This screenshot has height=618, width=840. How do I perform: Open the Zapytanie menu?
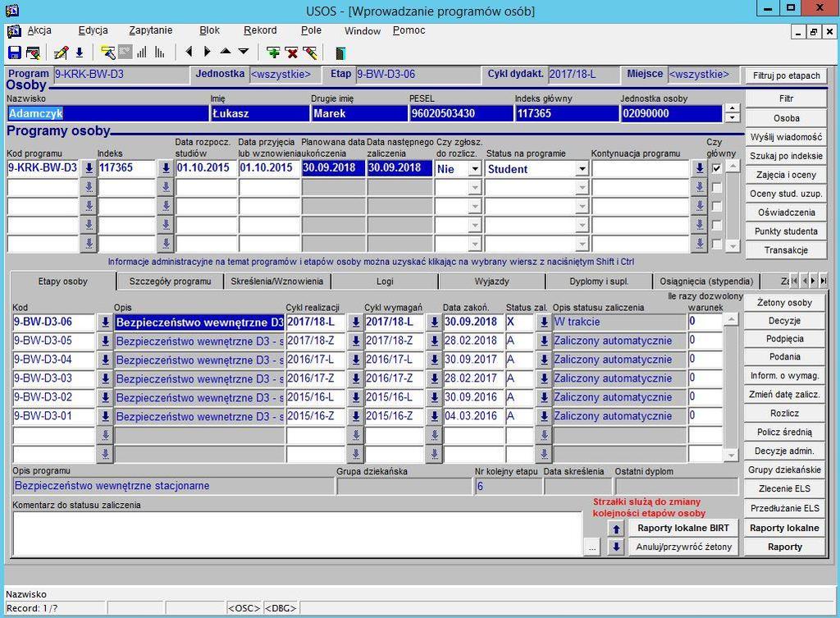[151, 30]
